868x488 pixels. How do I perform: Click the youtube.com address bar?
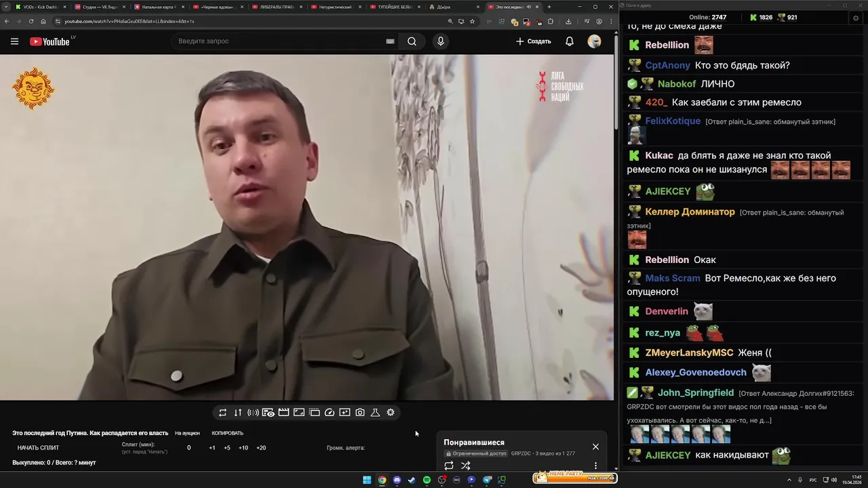(x=251, y=21)
